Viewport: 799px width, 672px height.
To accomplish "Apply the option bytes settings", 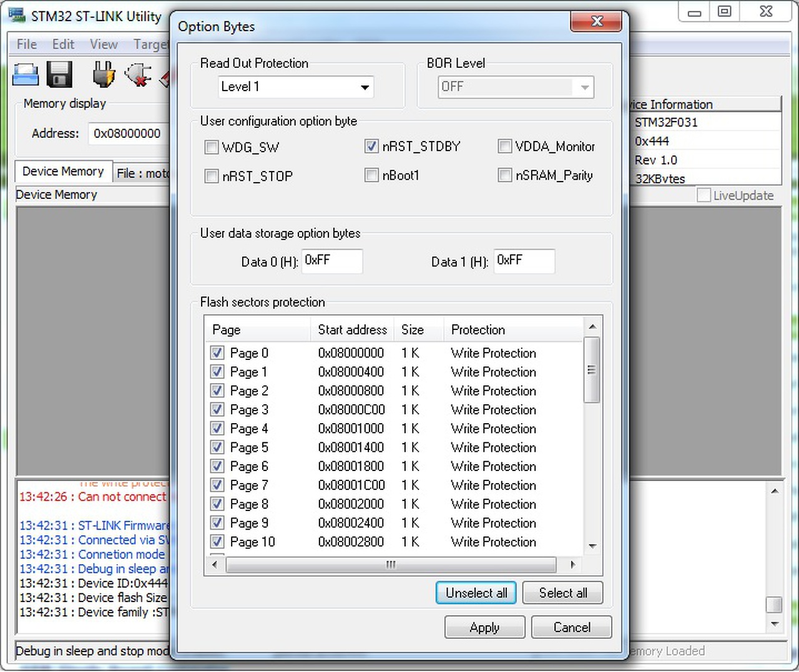I will coord(484,627).
